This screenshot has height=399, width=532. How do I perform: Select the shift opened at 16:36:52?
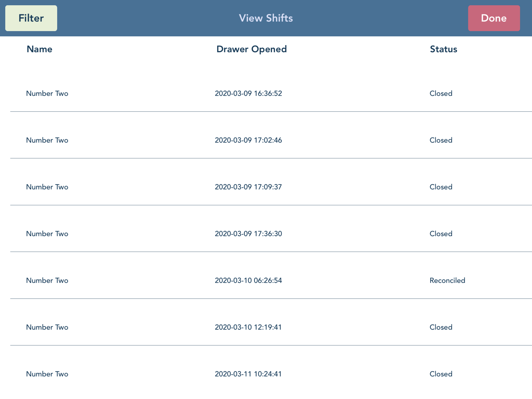point(248,93)
